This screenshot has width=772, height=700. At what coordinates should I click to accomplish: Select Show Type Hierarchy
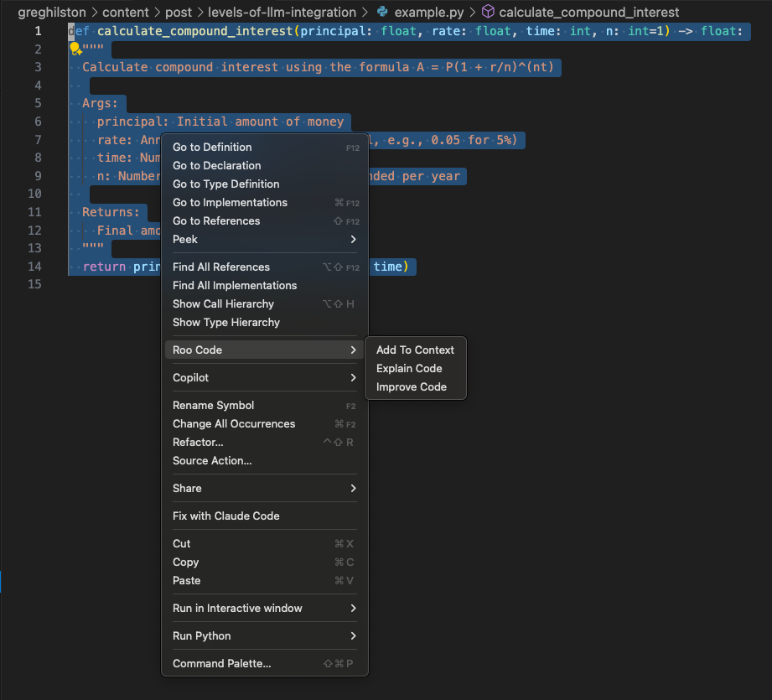[264, 323]
